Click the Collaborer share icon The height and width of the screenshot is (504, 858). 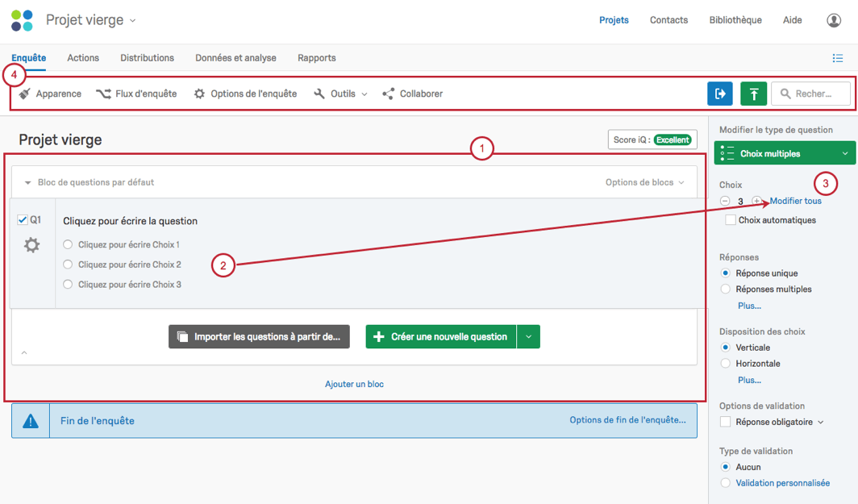[388, 94]
